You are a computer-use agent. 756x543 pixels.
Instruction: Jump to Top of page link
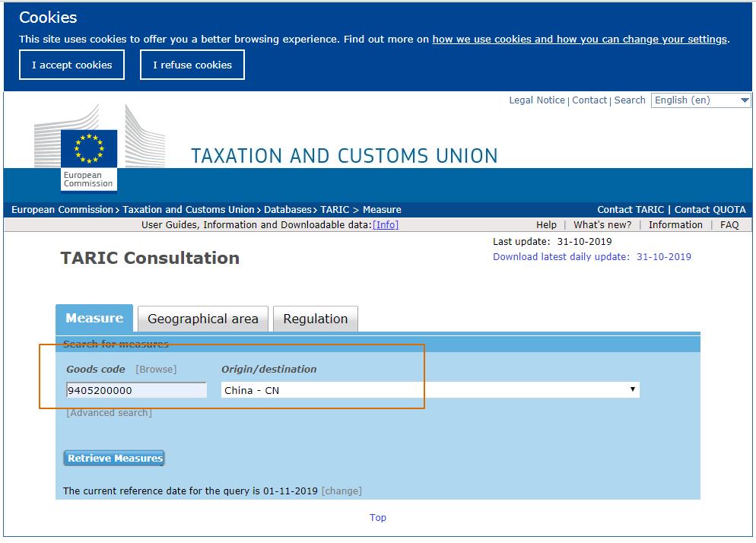pos(378,518)
